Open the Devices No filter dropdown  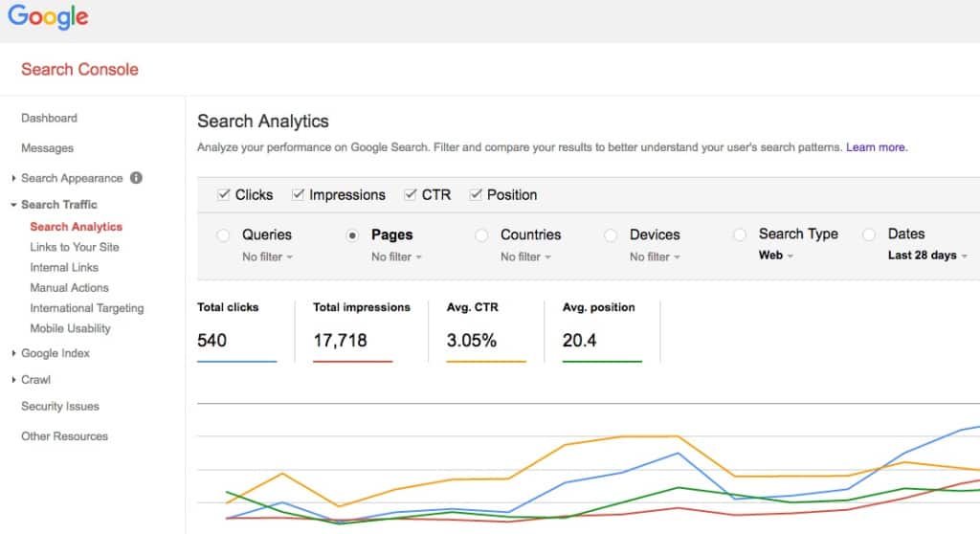(655, 257)
